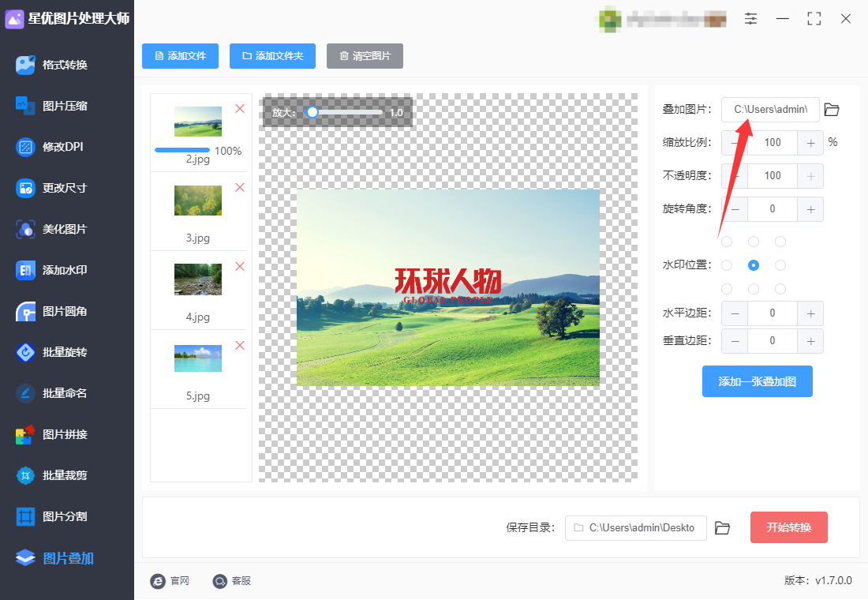Set watermark position to bottom-center

(x=754, y=289)
